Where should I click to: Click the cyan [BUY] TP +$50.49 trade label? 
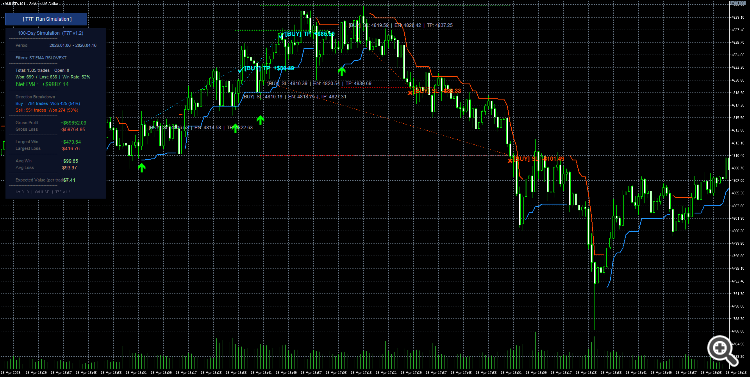coord(268,68)
